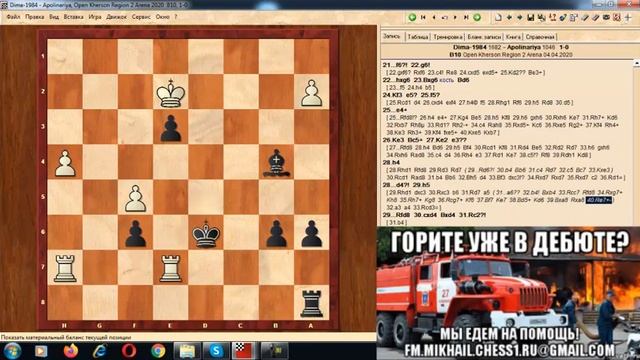This screenshot has width=640, height=360.
Task: Step one move back
Action: pos(434,17)
